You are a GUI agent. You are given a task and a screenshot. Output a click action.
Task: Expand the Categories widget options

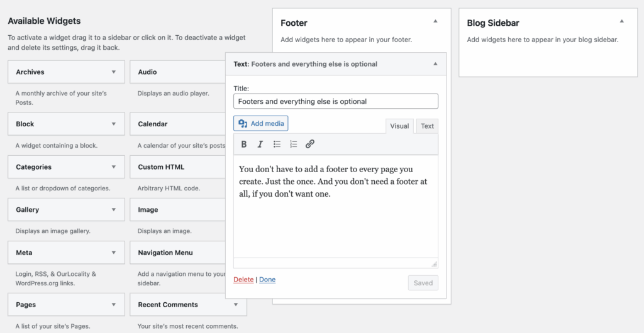tap(114, 167)
